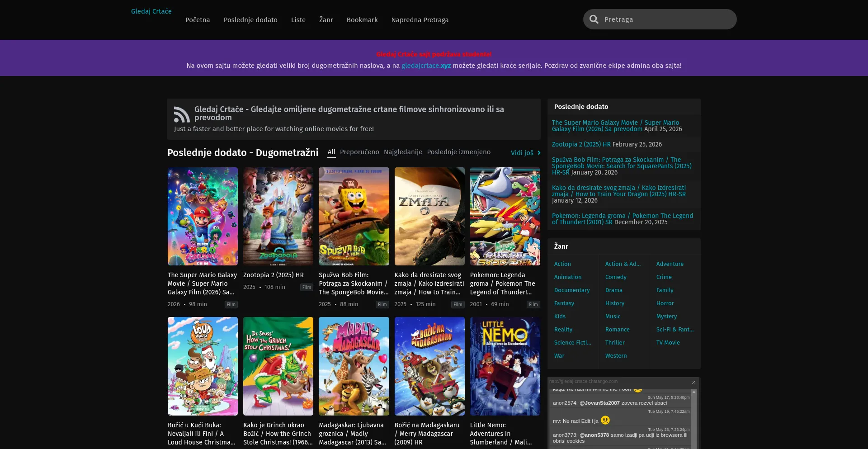Viewport: 868px width, 449px height.
Task: Open sidebar link Zootopia 2 (2025) HR
Action: (581, 144)
